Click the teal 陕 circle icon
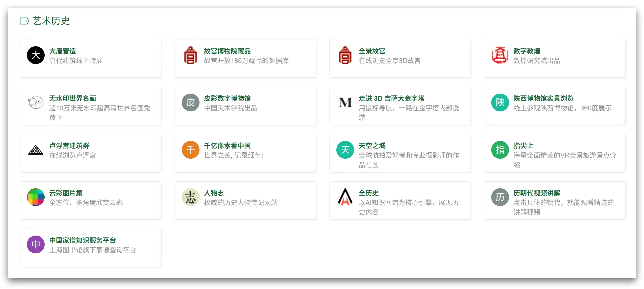Viewport: 644px width, 289px height. point(500,103)
